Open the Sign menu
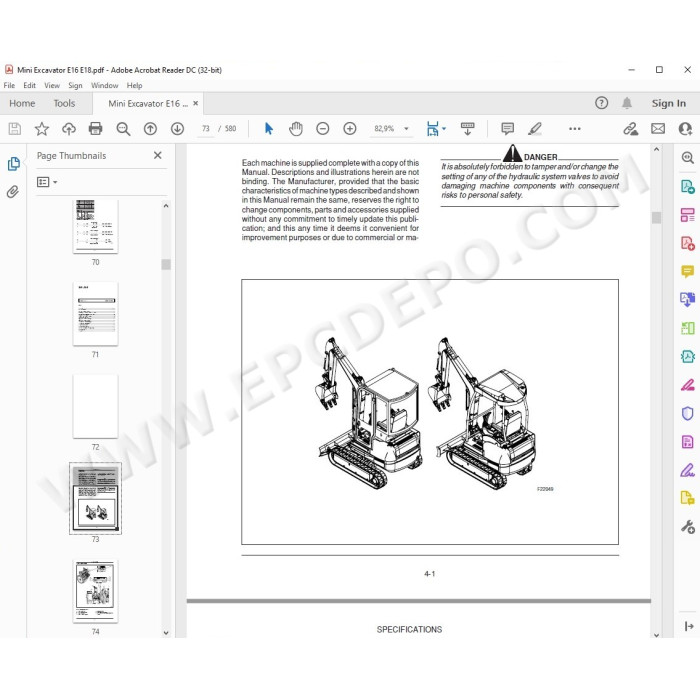700x700 pixels. (75, 85)
